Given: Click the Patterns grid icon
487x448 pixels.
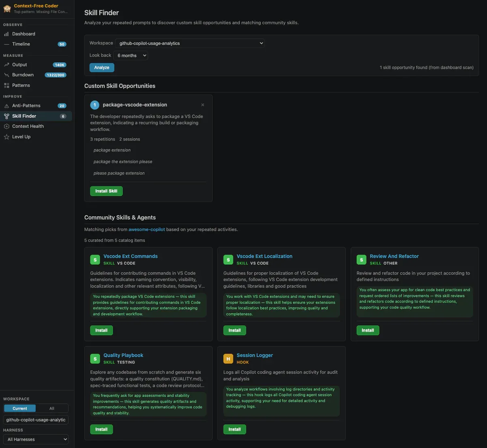Looking at the screenshot, I should (x=6, y=86).
